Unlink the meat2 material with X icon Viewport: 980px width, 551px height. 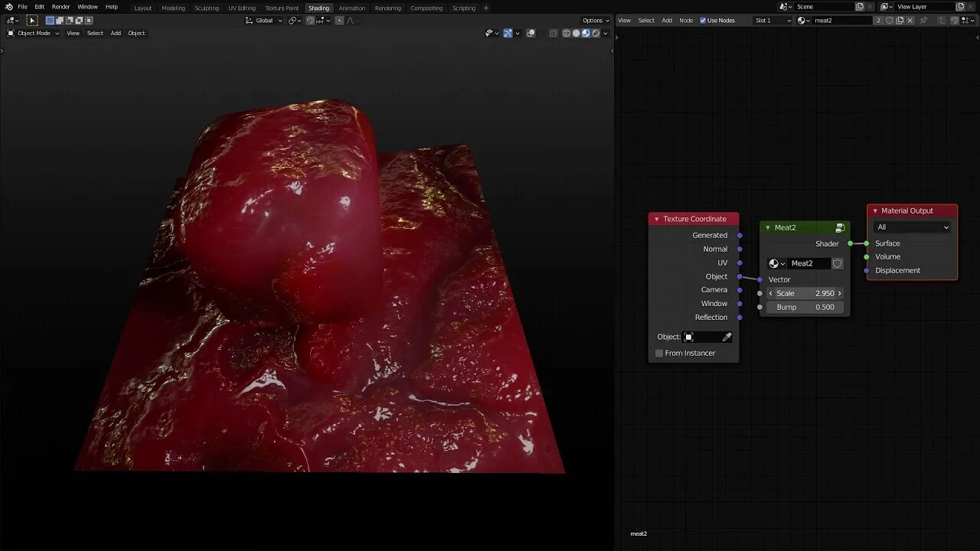click(x=910, y=21)
